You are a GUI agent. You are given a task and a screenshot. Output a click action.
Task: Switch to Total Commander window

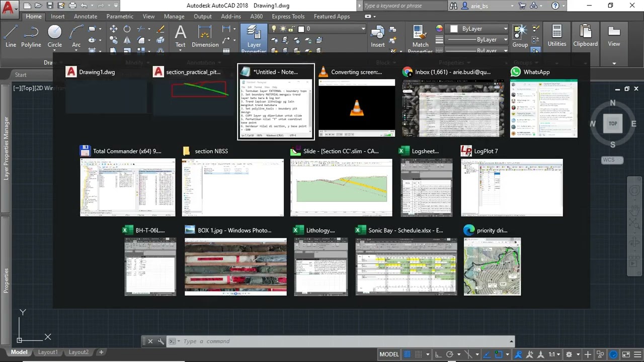[128, 180]
